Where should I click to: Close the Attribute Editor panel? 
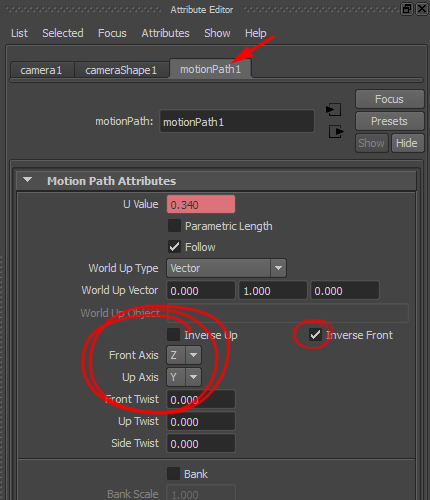point(422,9)
